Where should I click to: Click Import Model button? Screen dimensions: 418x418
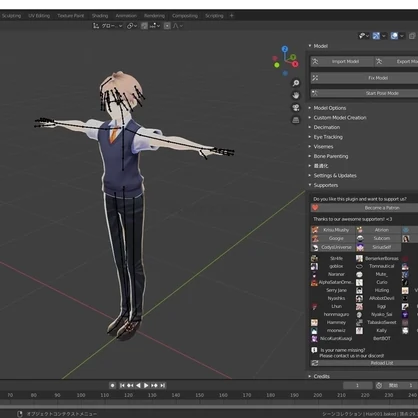[x=342, y=61]
